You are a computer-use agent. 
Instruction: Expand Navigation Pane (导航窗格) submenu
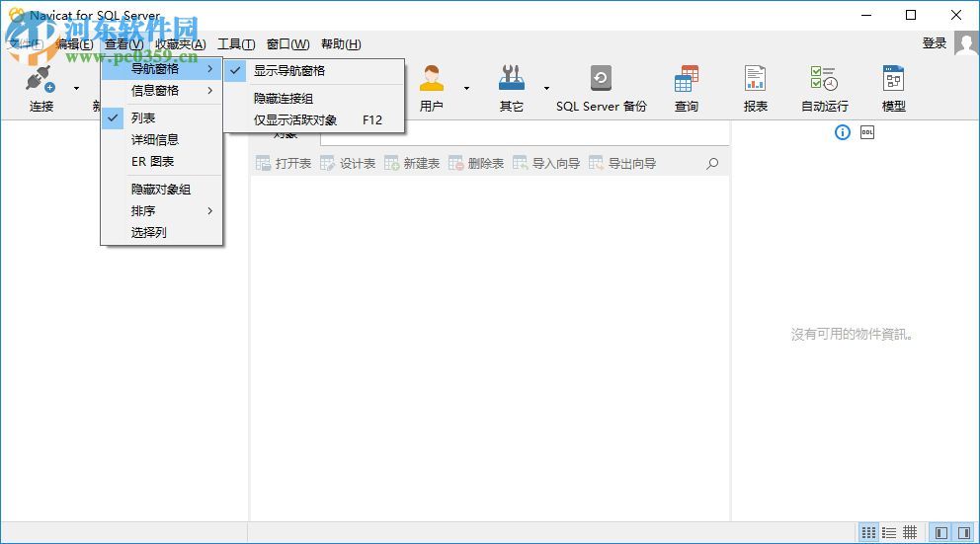(x=161, y=69)
